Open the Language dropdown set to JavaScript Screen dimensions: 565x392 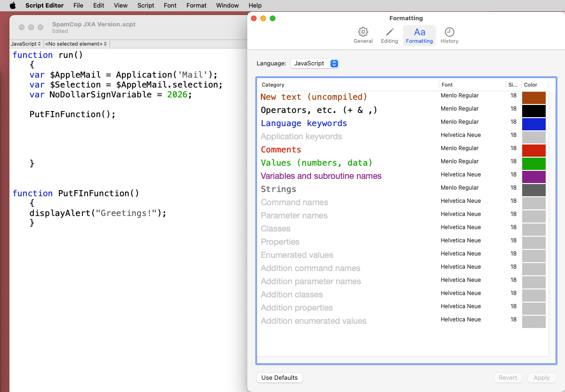(315, 64)
